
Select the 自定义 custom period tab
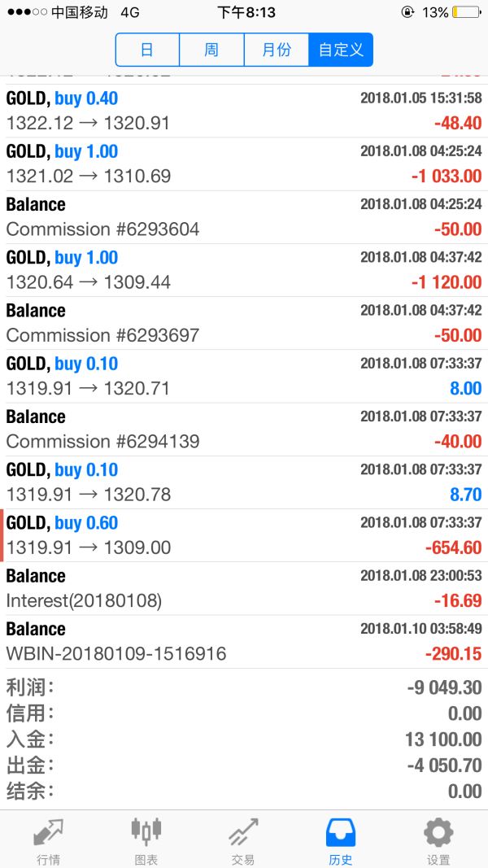pos(341,50)
